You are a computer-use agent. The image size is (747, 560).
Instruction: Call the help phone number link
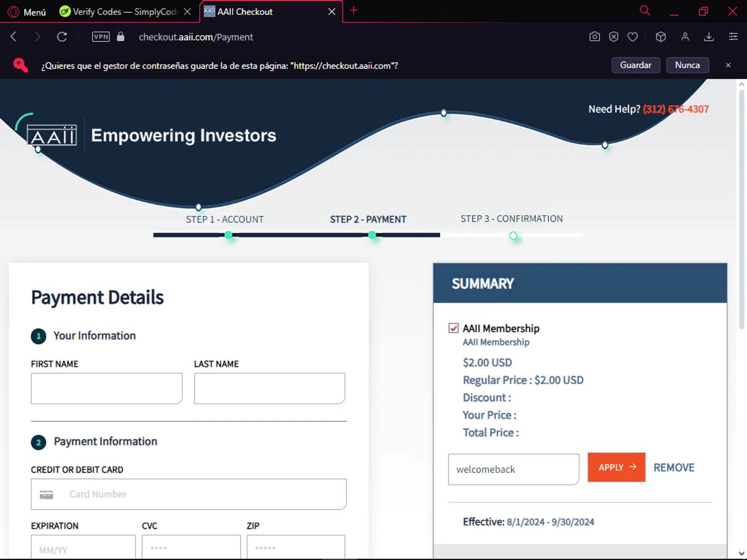pos(676,109)
